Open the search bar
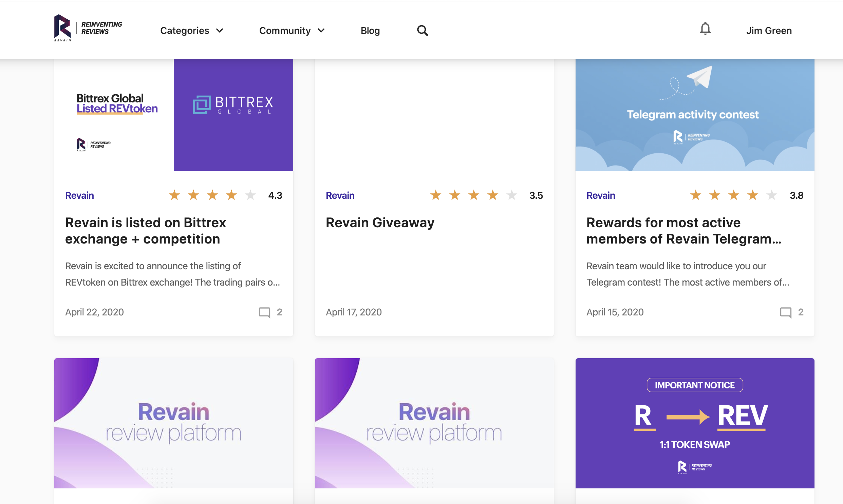Image resolution: width=843 pixels, height=504 pixels. (423, 30)
